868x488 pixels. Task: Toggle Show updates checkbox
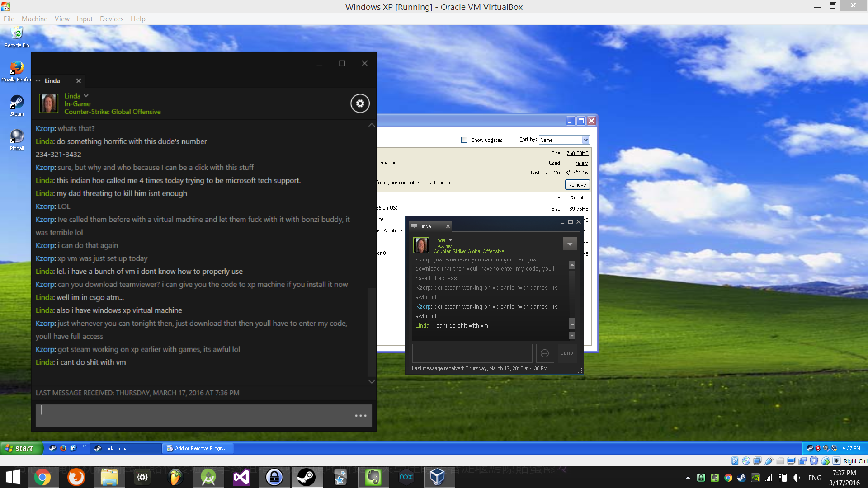coord(464,140)
